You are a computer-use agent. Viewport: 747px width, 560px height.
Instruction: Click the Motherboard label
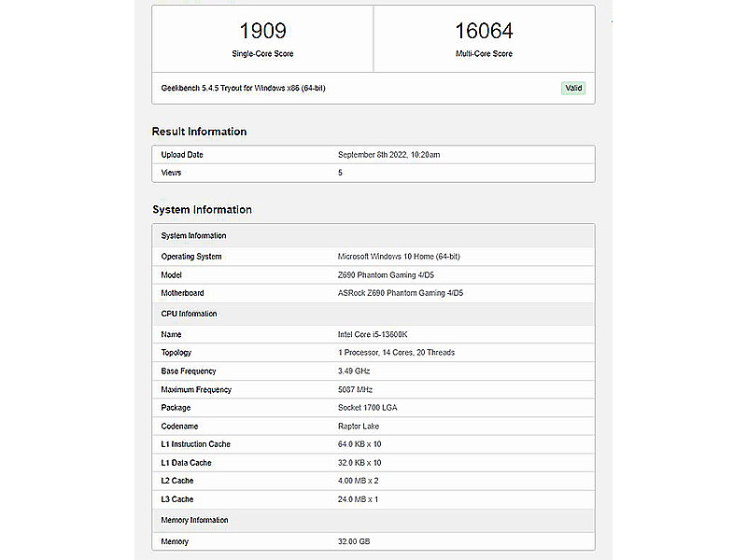(x=182, y=293)
